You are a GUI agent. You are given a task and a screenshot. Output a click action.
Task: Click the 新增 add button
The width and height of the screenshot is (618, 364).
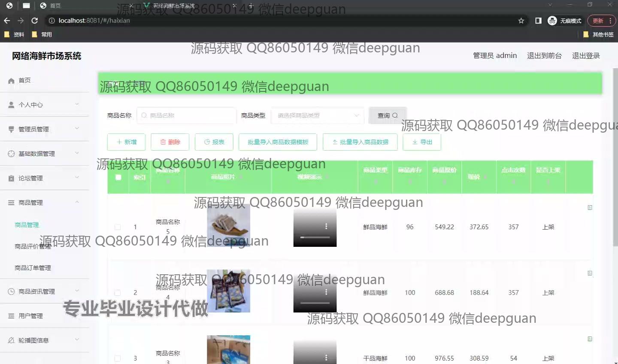pyautogui.click(x=126, y=142)
